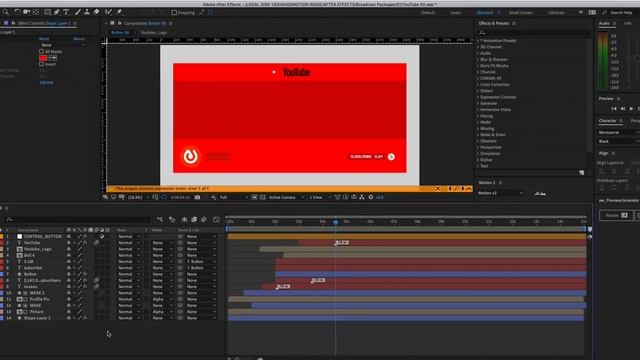Check the All Masks checkbox

[41, 51]
